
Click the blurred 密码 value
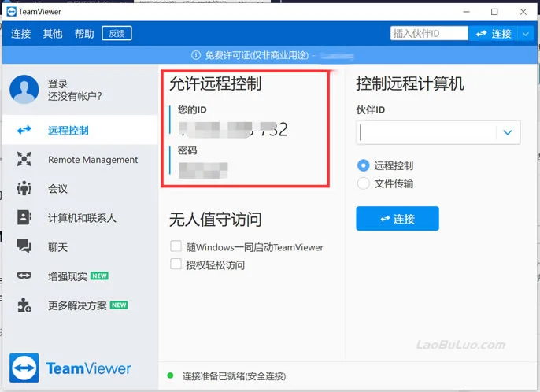tap(203, 170)
